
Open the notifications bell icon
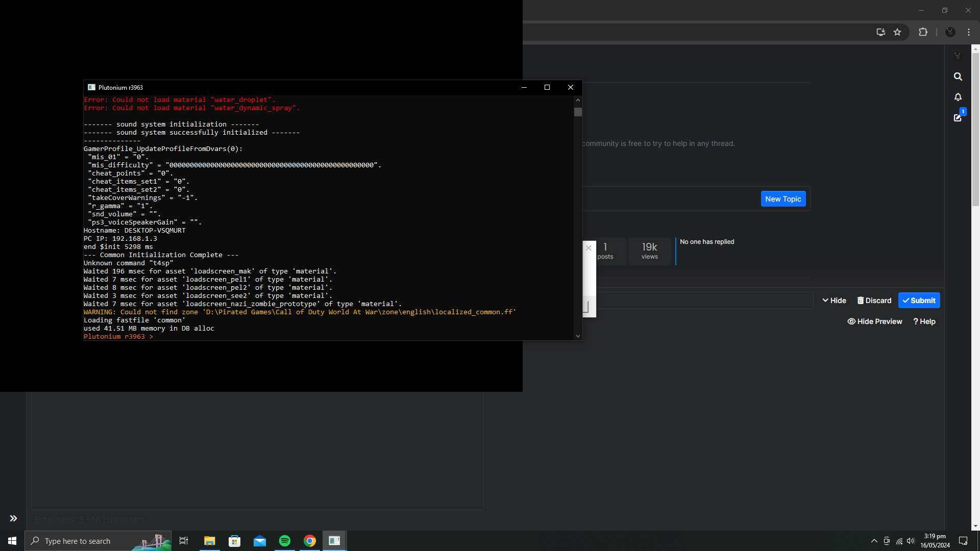pyautogui.click(x=958, y=97)
